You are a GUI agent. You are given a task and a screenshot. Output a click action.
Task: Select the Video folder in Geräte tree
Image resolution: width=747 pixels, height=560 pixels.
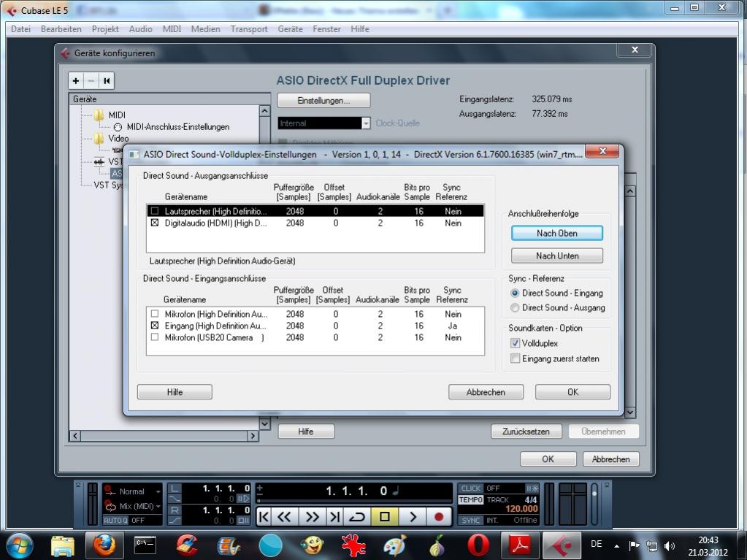point(112,138)
